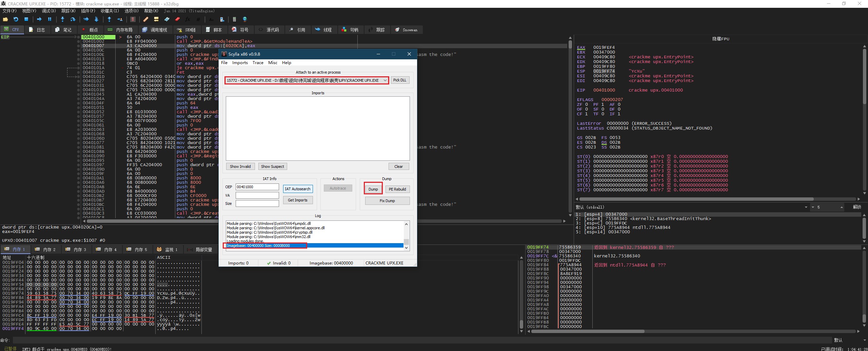Expand the Scylla active process dropdown

[x=385, y=80]
